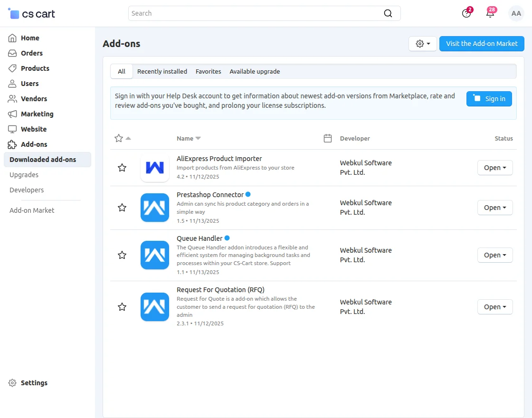The image size is (532, 418).
Task: Sort by date using calendar icon
Action: 327,138
